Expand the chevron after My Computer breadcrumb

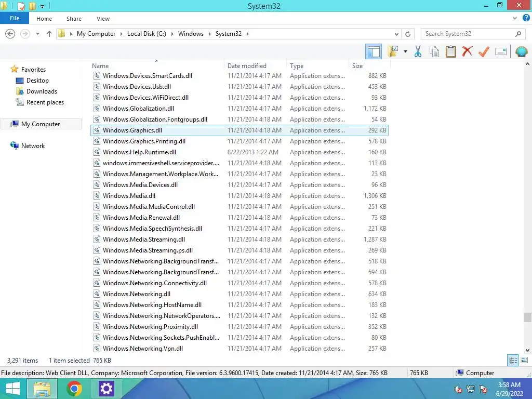click(121, 34)
